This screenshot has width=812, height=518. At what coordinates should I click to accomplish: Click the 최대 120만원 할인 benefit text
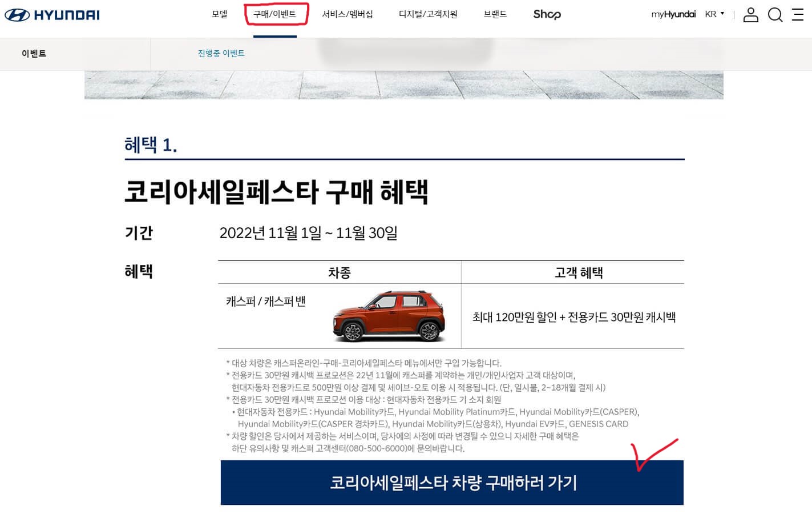(574, 317)
